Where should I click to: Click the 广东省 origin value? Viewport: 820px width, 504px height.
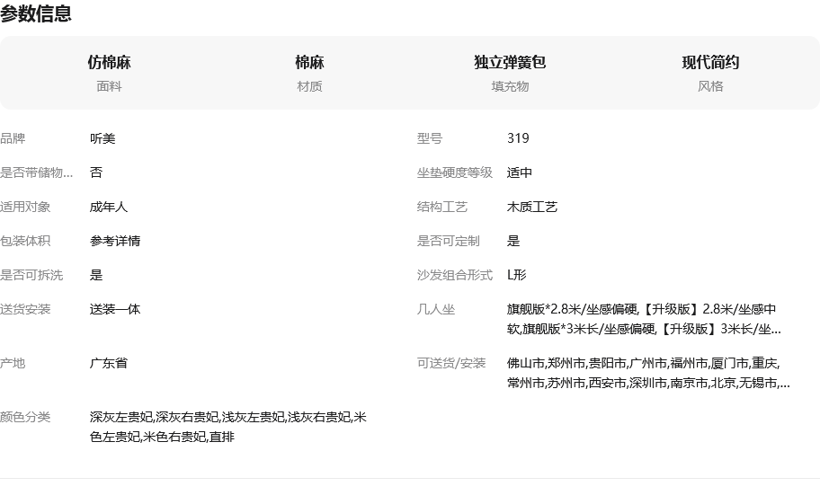[x=109, y=363]
